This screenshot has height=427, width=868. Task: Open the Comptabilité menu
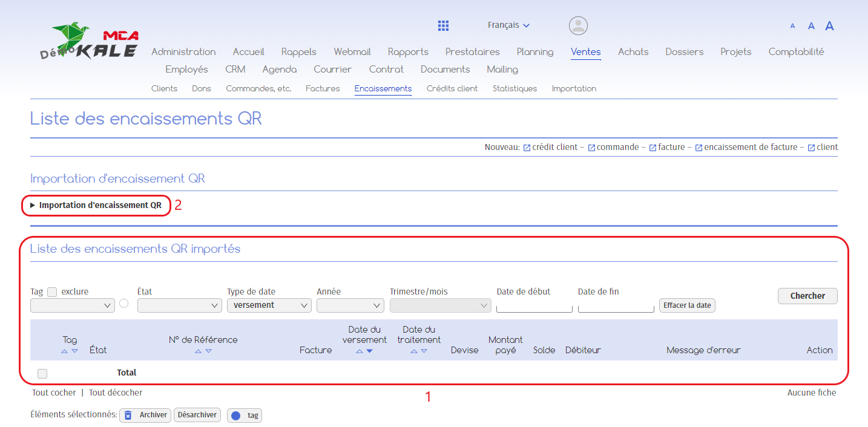coord(797,52)
